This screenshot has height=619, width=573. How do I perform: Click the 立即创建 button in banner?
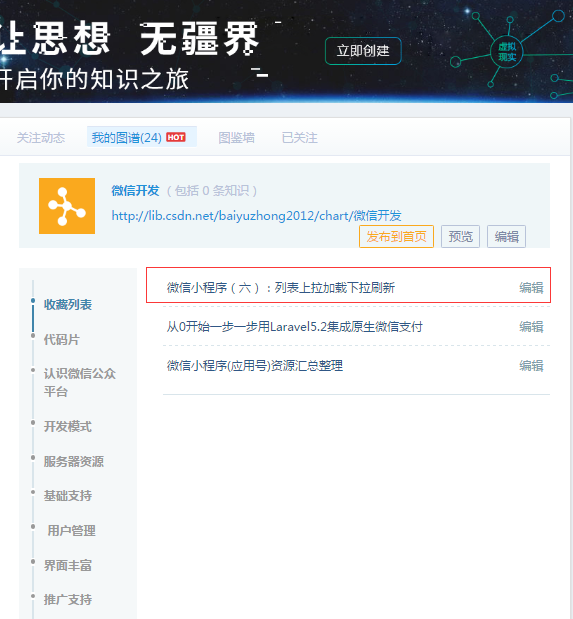click(x=363, y=51)
